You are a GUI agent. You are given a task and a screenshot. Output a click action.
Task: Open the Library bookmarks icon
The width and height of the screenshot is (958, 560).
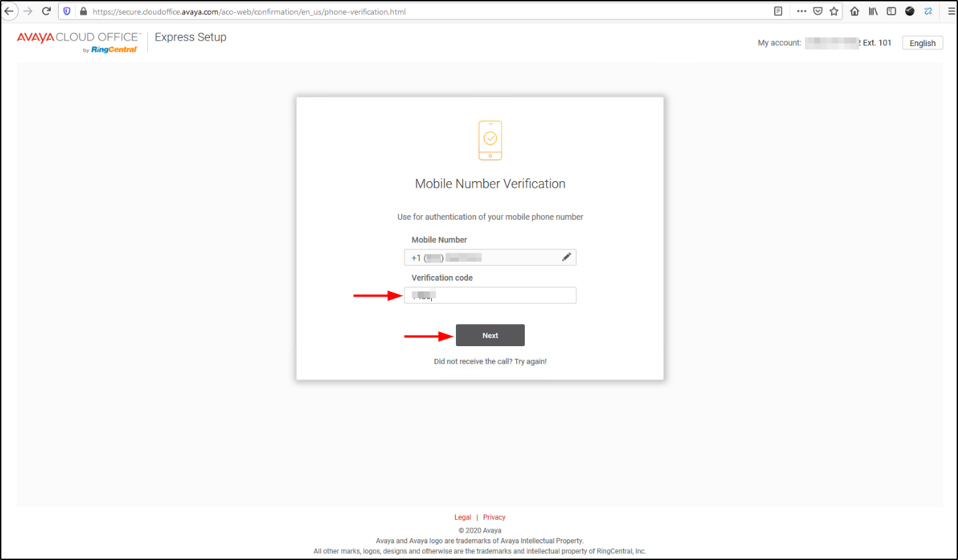873,11
